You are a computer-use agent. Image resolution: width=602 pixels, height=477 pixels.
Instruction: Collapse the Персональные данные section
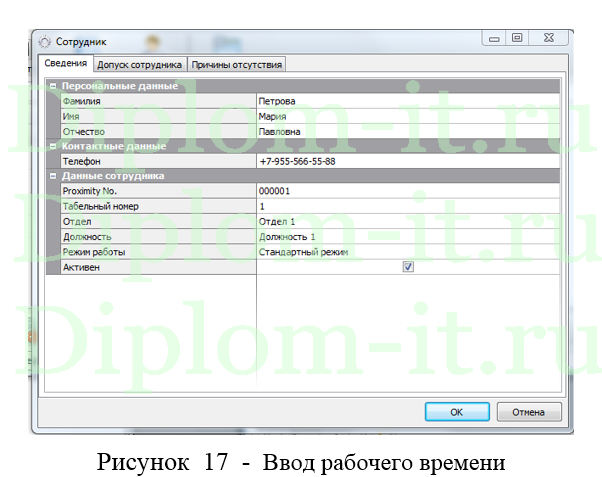click(53, 86)
